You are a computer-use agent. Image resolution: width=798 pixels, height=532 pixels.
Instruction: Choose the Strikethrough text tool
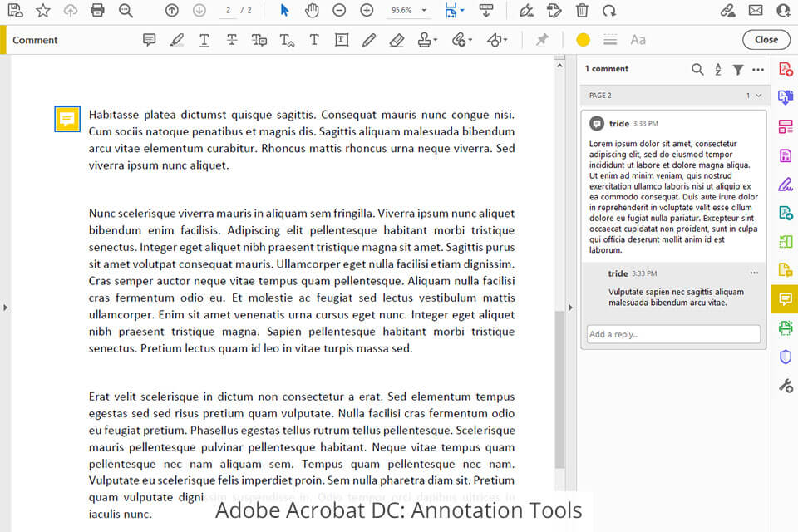pyautogui.click(x=232, y=40)
